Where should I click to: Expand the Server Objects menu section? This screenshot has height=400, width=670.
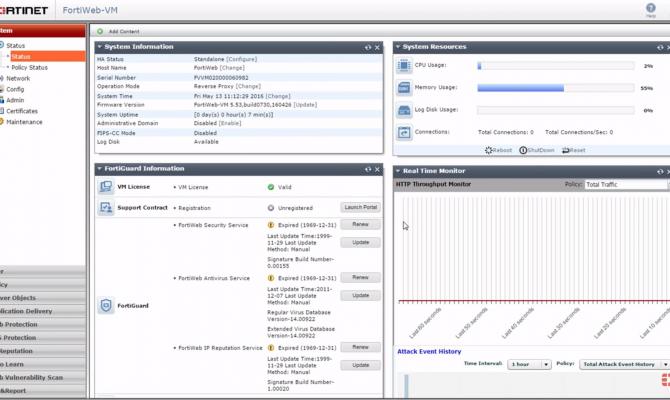[x=43, y=298]
